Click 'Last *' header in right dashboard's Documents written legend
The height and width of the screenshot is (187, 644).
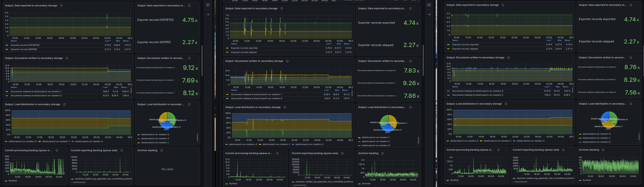[x=547, y=87]
